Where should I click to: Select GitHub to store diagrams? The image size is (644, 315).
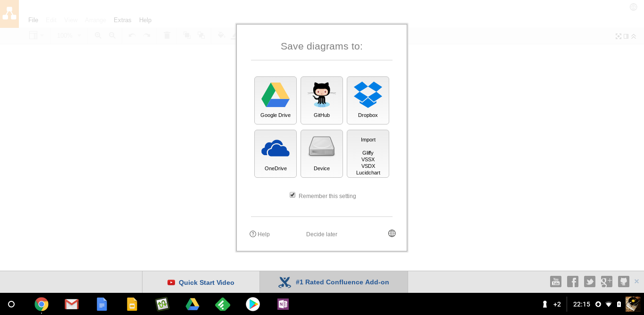point(322,100)
